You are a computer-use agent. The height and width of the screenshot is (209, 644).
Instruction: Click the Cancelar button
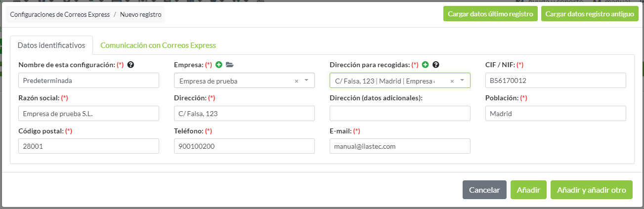484,190
